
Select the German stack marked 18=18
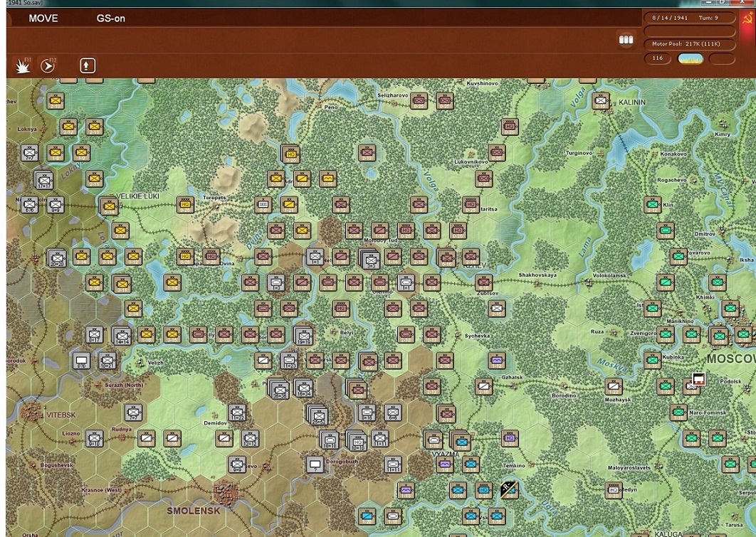pyautogui.click(x=330, y=440)
